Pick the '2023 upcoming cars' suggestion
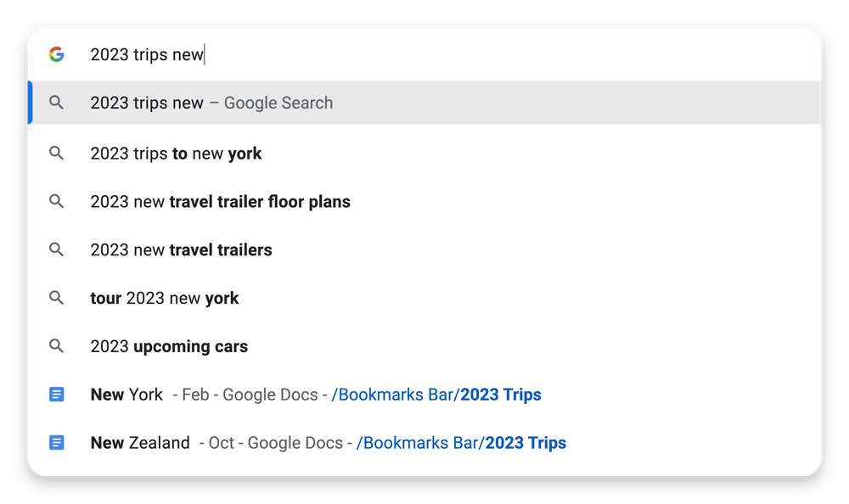 (x=169, y=346)
